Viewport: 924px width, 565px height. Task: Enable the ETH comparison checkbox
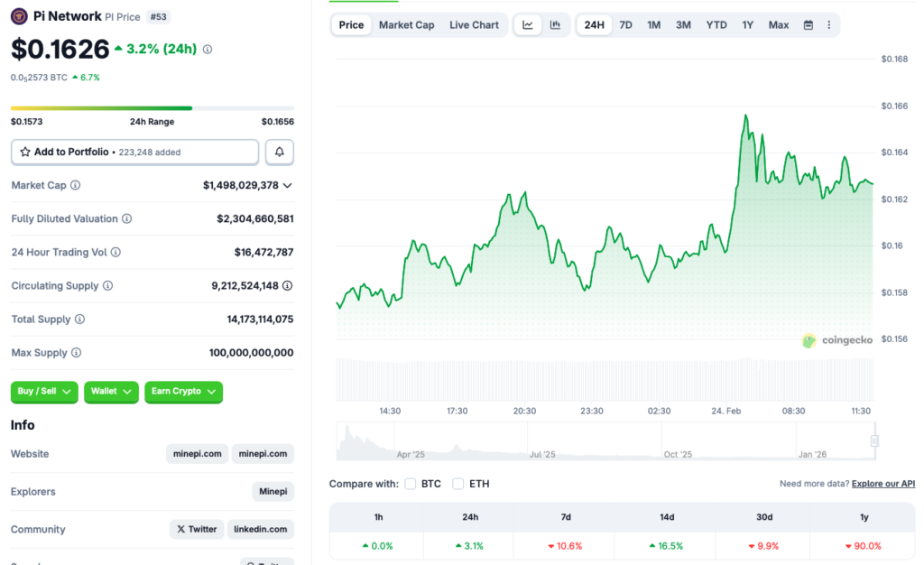(458, 484)
